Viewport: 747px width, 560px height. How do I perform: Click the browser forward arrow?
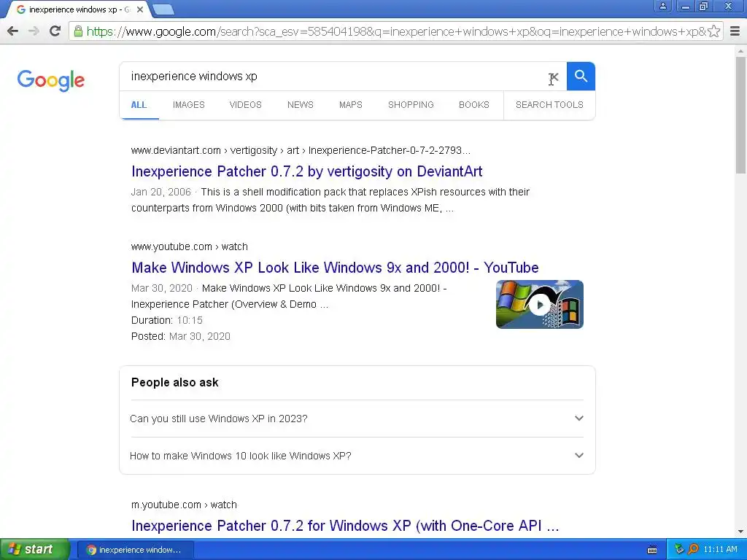click(34, 31)
